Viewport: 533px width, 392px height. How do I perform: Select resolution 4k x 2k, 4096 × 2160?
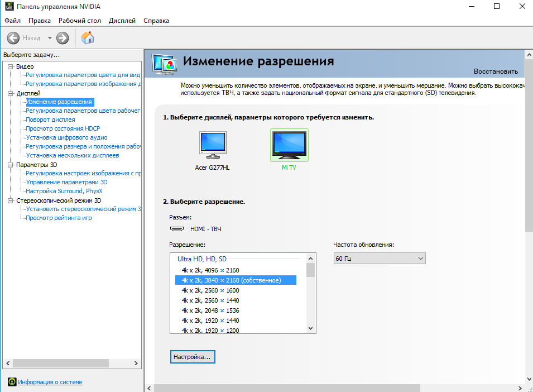(x=210, y=270)
